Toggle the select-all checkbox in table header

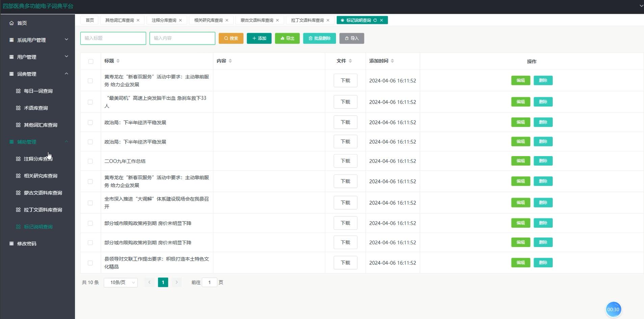click(90, 61)
